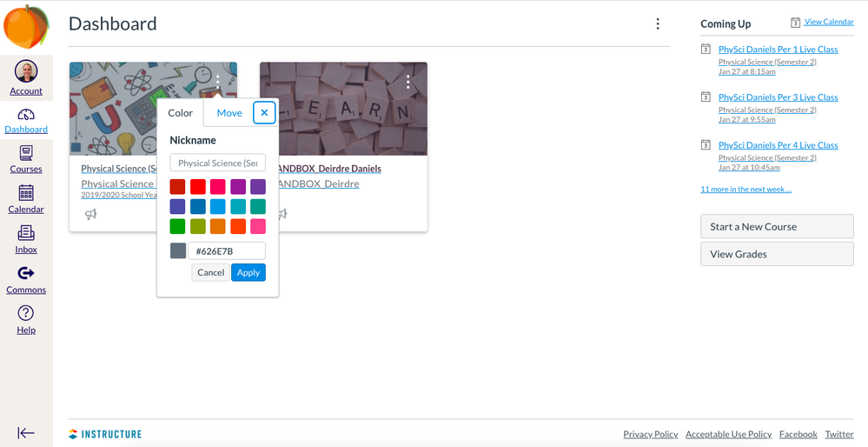Pick the bright red color swatch
Screen dimensions: 868x447
pos(197,187)
